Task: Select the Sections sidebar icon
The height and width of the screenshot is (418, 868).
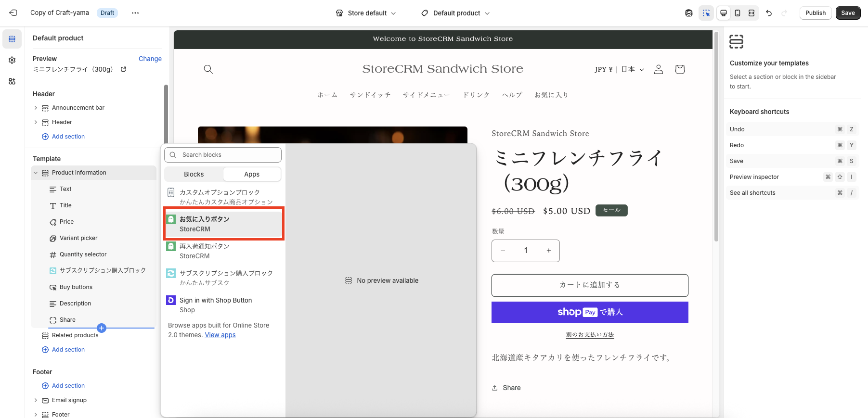Action: click(12, 39)
